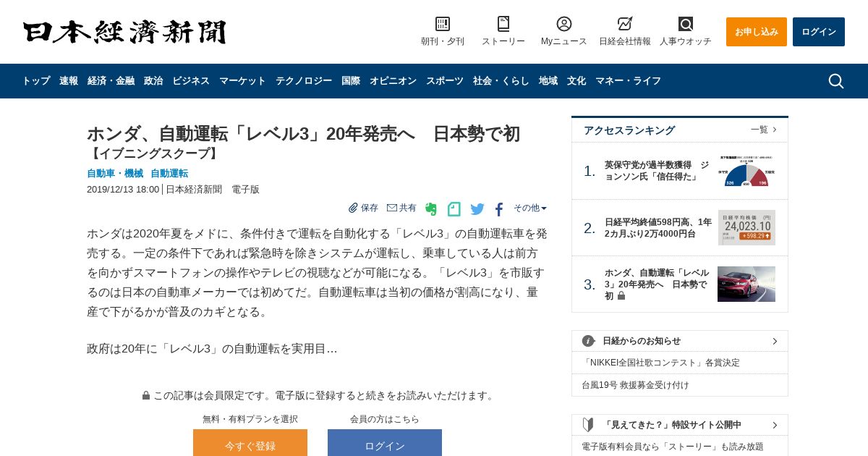Image resolution: width=868 pixels, height=456 pixels.
Task: Click the search magnifier in navy bar
Action: (x=836, y=81)
